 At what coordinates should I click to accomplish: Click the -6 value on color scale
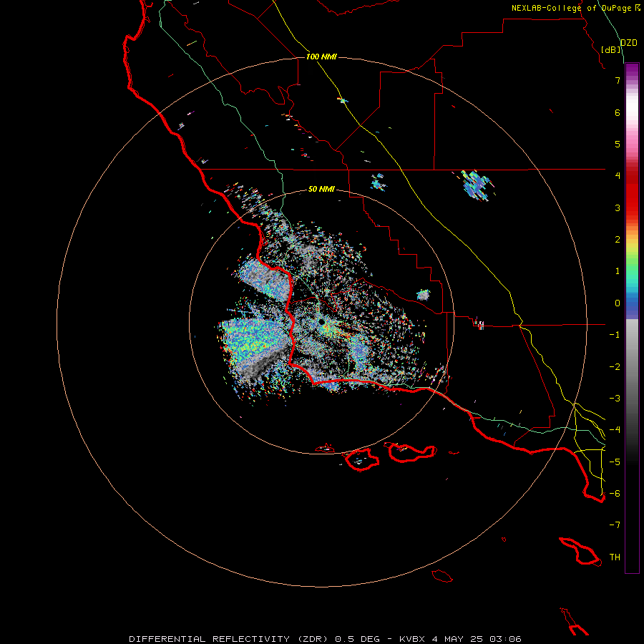pos(615,494)
